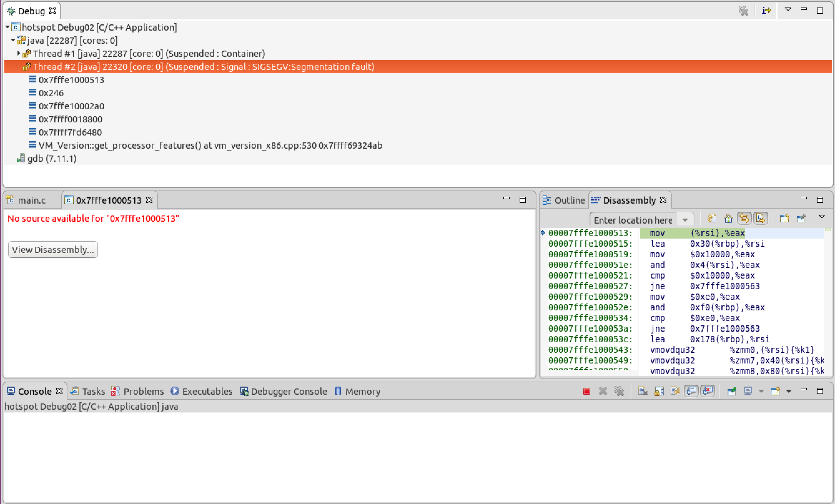Switch to the Debugger Console tab
This screenshot has height=504, width=835.
288,391
